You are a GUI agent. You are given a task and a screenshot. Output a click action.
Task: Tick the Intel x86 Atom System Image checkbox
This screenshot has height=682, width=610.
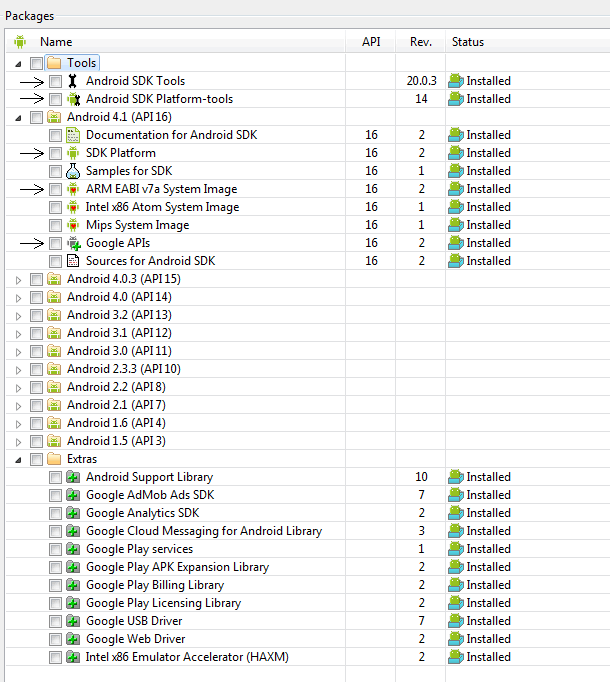tap(55, 207)
